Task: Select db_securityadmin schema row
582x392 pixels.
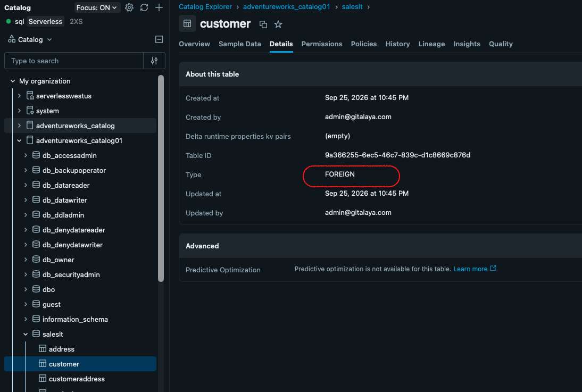Action: 80,274
